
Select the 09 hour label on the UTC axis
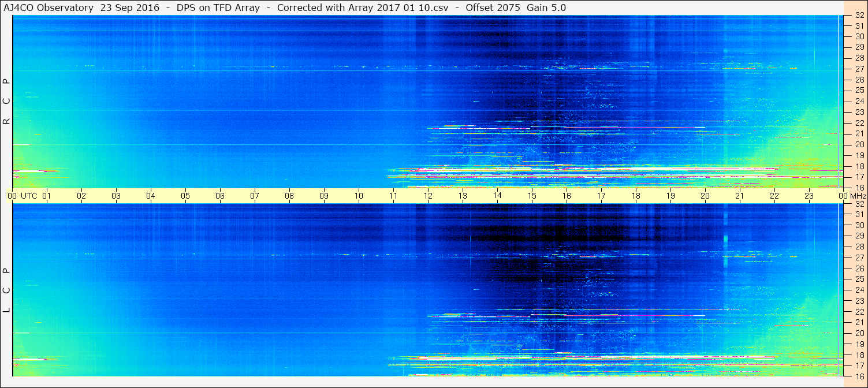click(324, 196)
